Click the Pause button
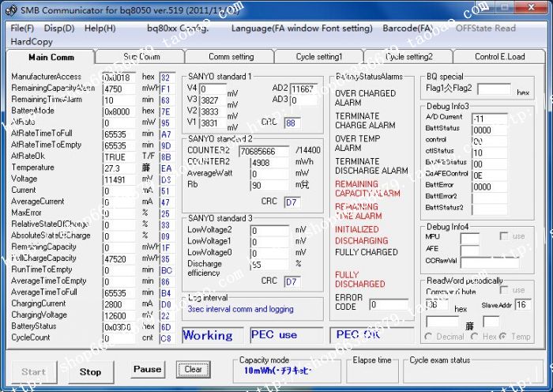The height and width of the screenshot is (392, 553). coord(148,369)
